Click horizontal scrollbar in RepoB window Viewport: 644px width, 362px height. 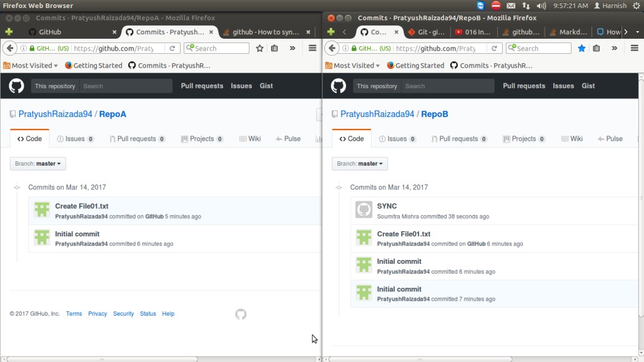[420, 359]
